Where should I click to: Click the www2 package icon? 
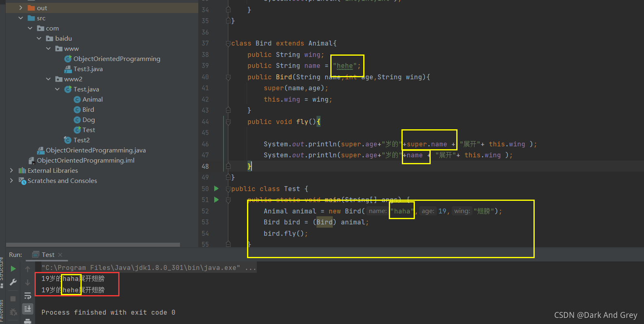tap(59, 79)
